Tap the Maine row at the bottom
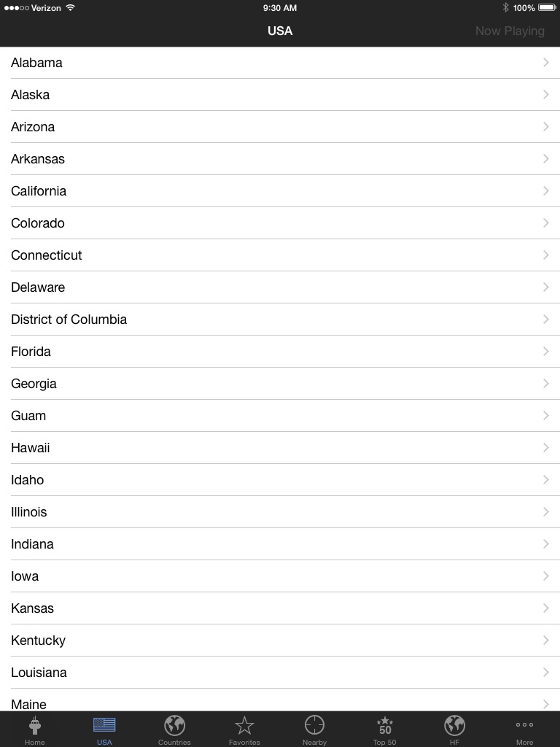 (280, 700)
